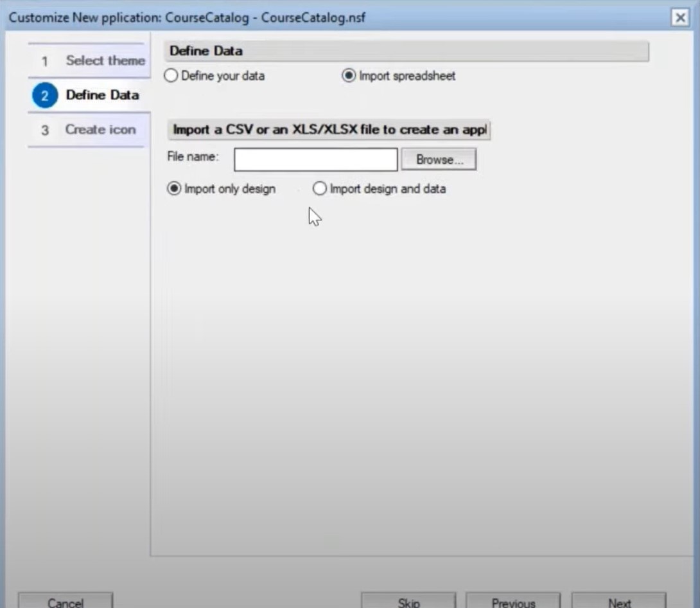Open the 'Create icon' wizard step
Viewport: 700px width, 608px height.
pos(100,130)
